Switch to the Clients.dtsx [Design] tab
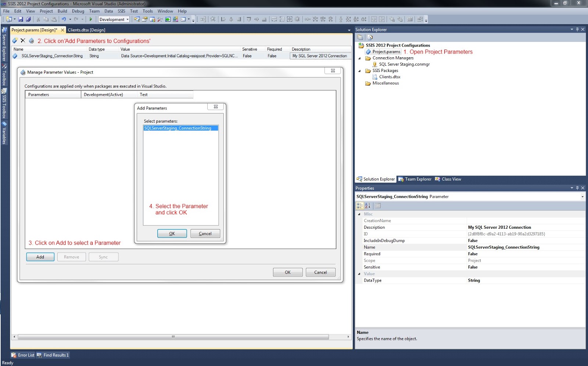Image resolution: width=588 pixels, height=366 pixels. [x=86, y=30]
